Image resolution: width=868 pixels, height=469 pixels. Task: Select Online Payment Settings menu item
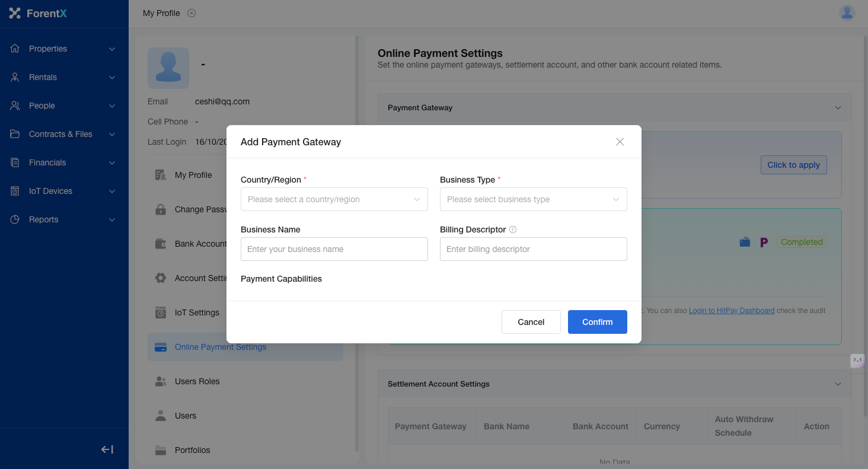(220, 347)
